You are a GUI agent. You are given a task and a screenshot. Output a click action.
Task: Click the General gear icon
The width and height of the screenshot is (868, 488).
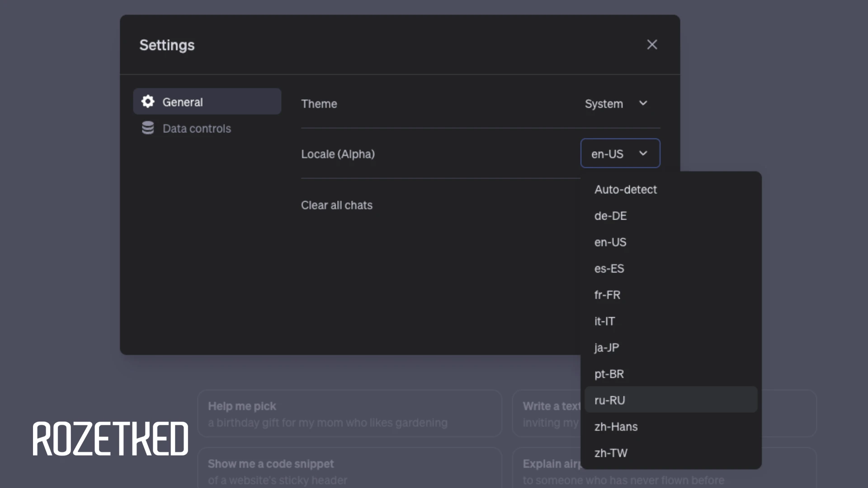[x=148, y=102]
